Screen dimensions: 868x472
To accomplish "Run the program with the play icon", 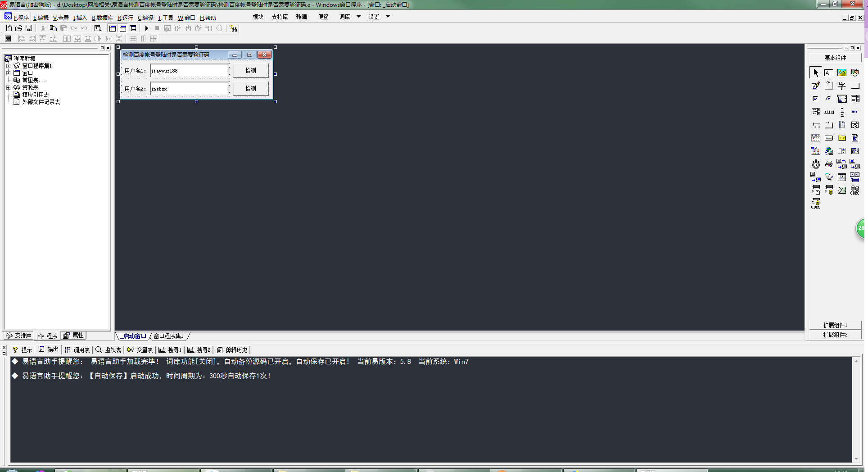I will coord(146,28).
